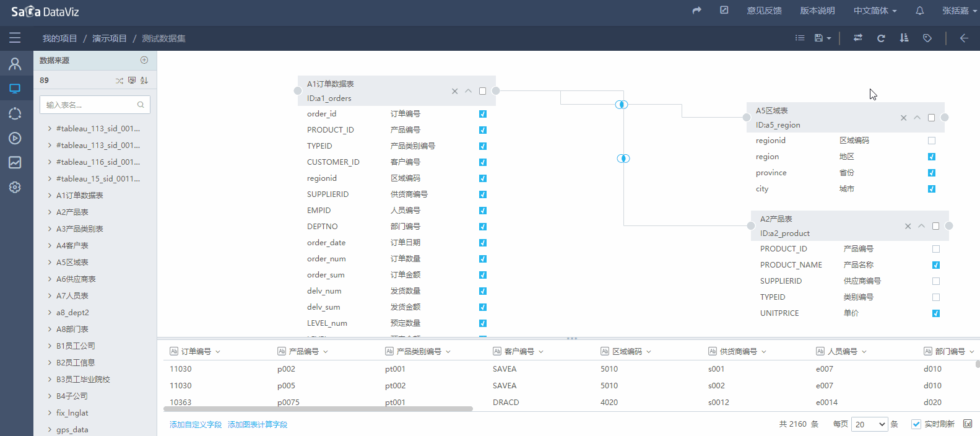Uncheck the CUSTOMER_ID field checkbox

(x=483, y=162)
